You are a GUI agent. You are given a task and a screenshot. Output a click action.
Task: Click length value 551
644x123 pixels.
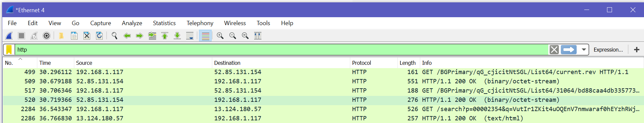pyautogui.click(x=413, y=81)
